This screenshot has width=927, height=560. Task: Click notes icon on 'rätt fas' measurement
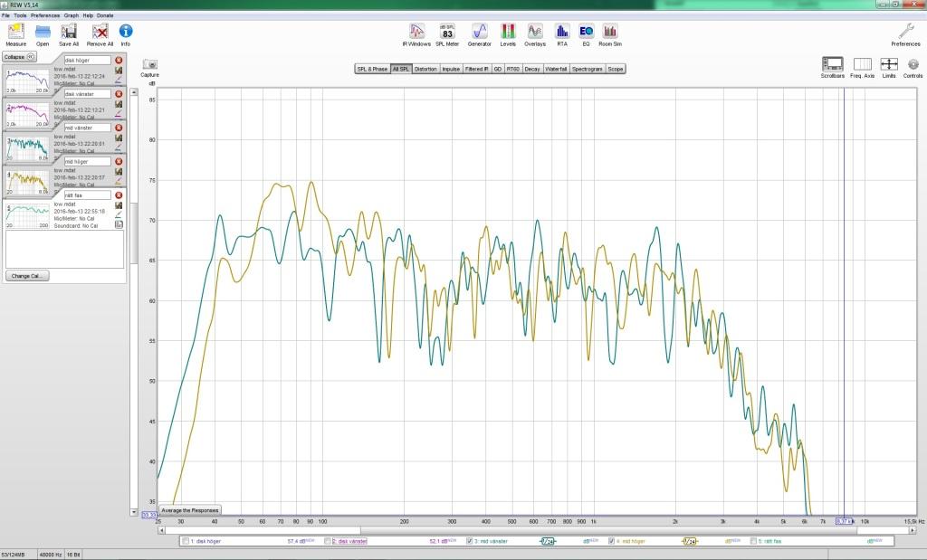119,224
